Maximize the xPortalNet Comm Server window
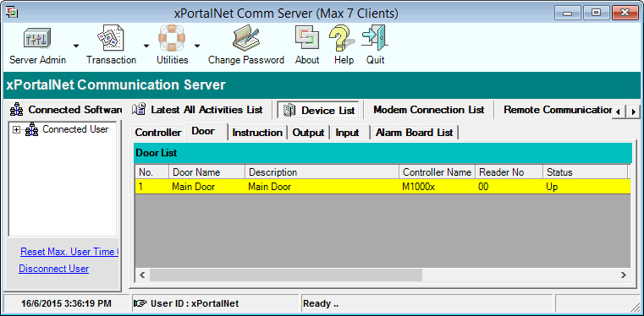Viewport: 644px width, 316px height. [596, 13]
